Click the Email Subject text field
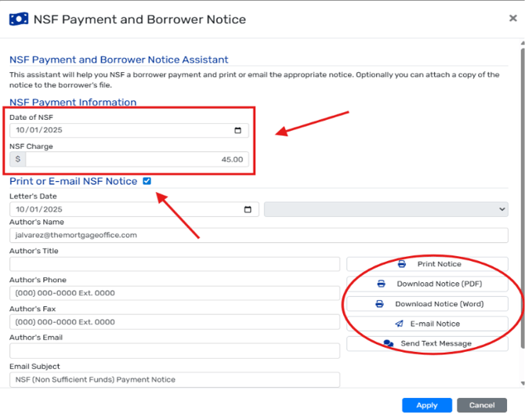The height and width of the screenshot is (420, 525). pyautogui.click(x=174, y=379)
